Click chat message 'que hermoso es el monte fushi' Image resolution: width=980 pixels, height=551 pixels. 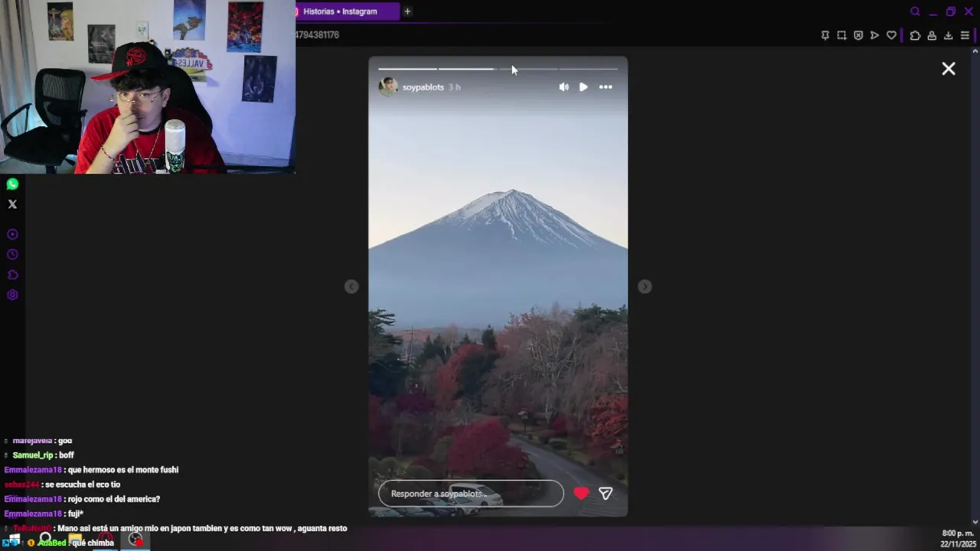122,470
